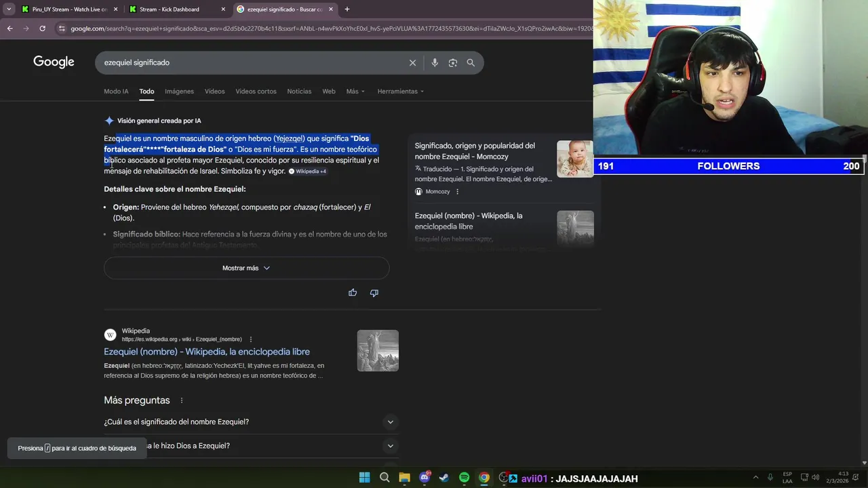Open Ezequiel (nombre) Wikipedia result title
The width and height of the screenshot is (868, 488).
(207, 352)
